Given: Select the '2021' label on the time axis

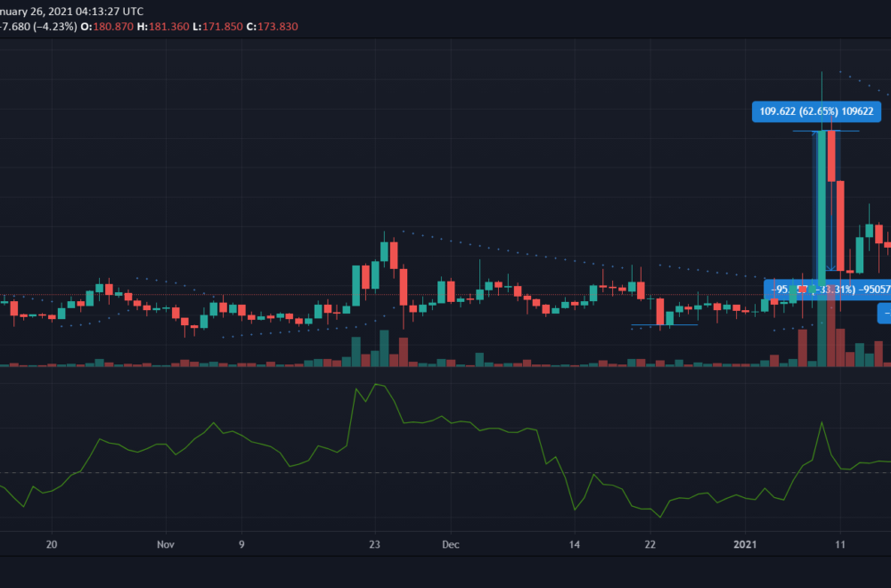Looking at the screenshot, I should 745,544.
